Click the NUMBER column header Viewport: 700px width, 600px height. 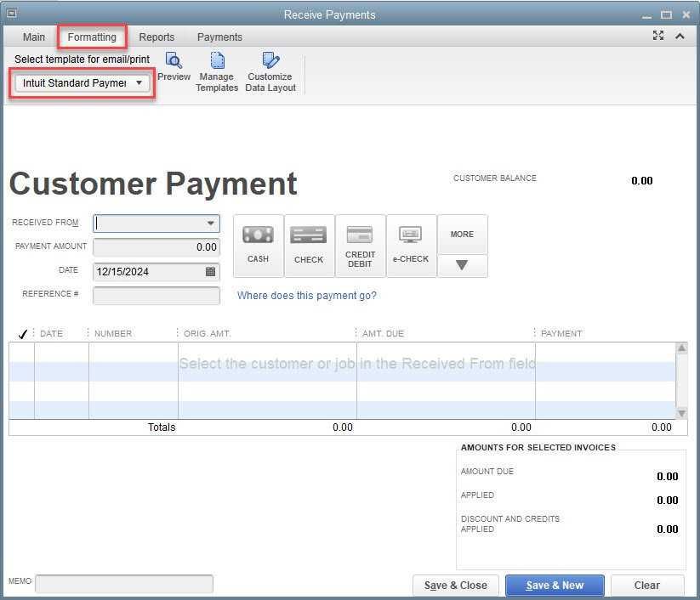pyautogui.click(x=113, y=334)
